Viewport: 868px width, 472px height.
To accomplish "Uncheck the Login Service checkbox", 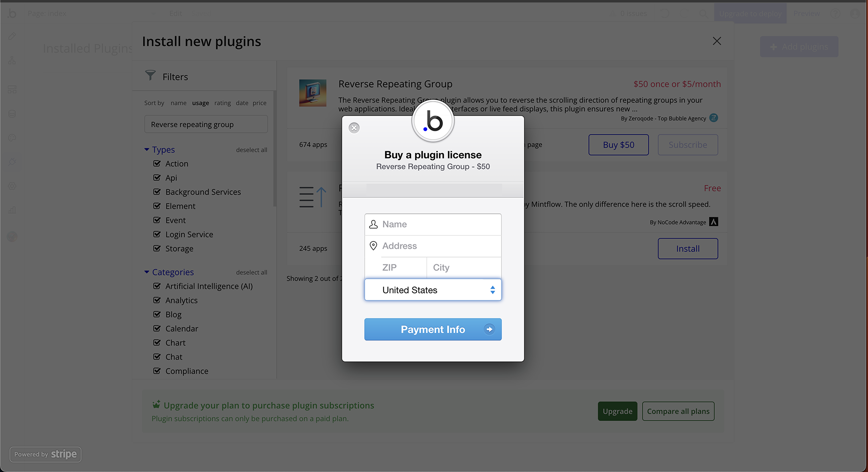I will coord(157,234).
